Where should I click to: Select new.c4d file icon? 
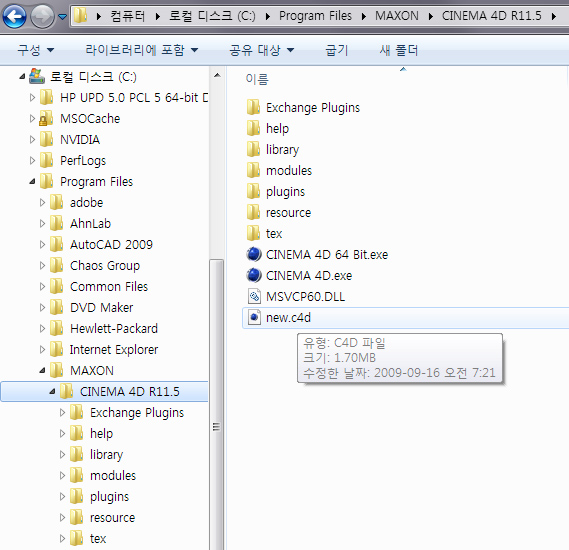point(254,317)
